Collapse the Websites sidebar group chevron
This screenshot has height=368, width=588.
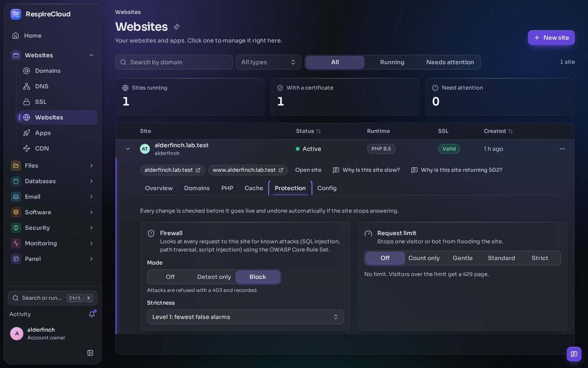pyautogui.click(x=91, y=55)
